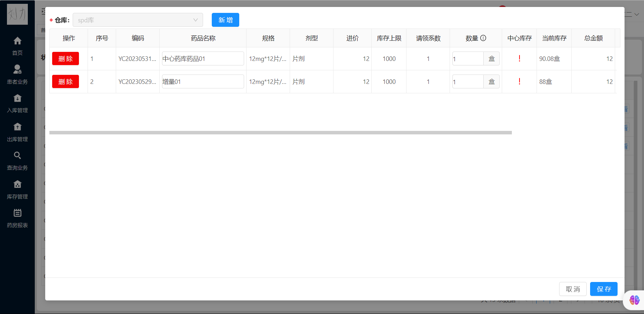Delete row 2 增量01
The width and height of the screenshot is (644, 314).
point(65,81)
